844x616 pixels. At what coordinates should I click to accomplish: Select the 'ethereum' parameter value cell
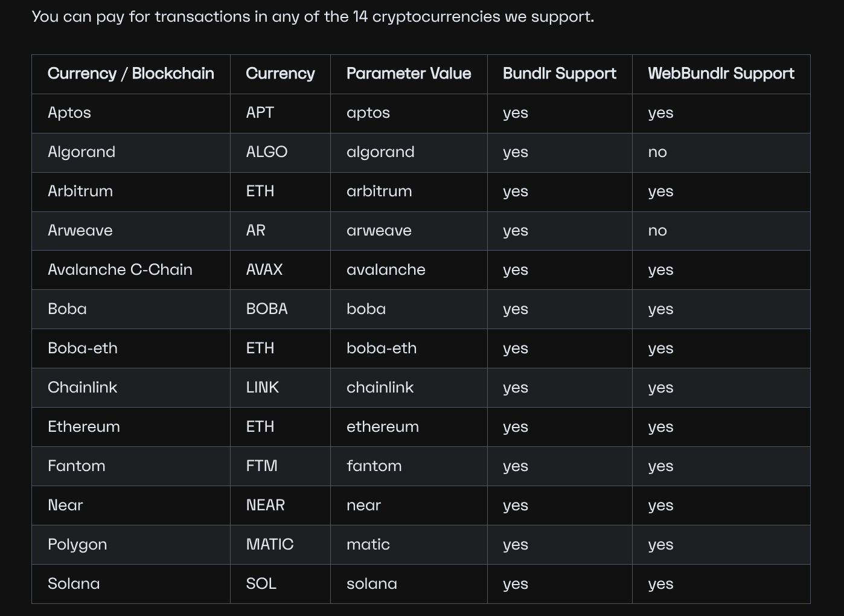point(383,427)
